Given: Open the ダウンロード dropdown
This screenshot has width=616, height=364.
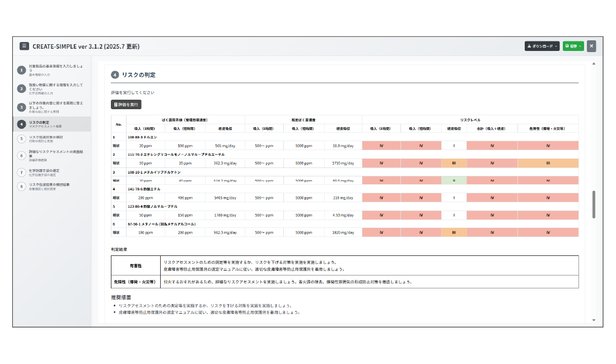Looking at the screenshot, I should point(542,46).
